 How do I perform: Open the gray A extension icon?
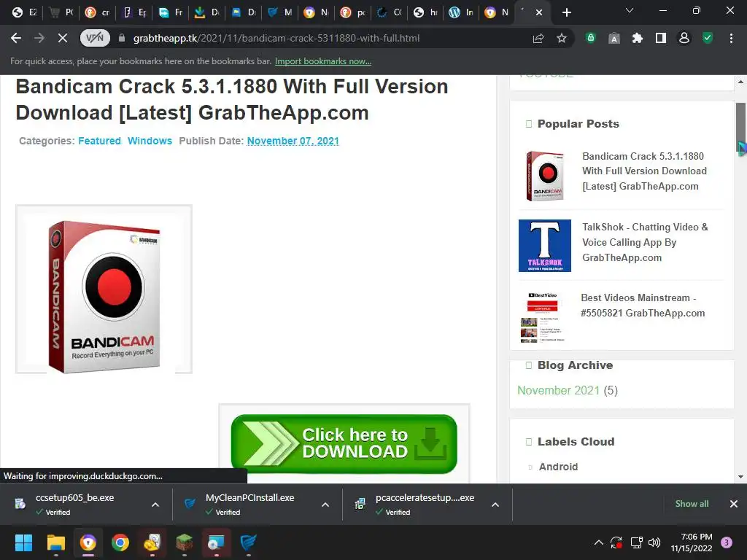(x=614, y=39)
